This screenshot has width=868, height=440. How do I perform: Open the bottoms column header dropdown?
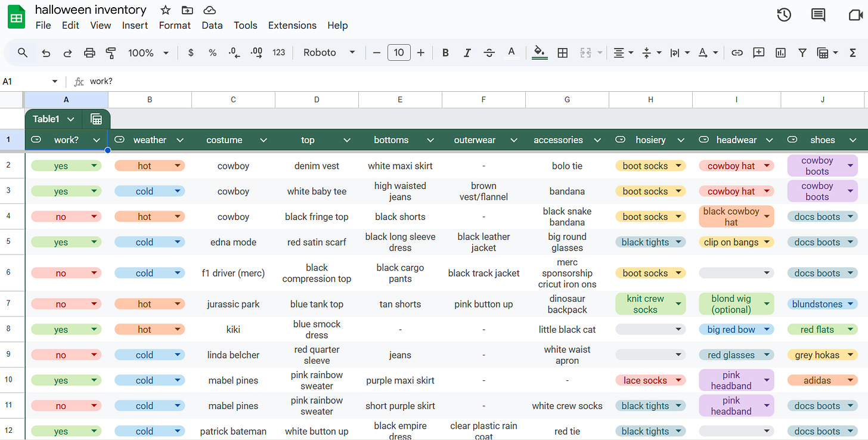(x=430, y=140)
